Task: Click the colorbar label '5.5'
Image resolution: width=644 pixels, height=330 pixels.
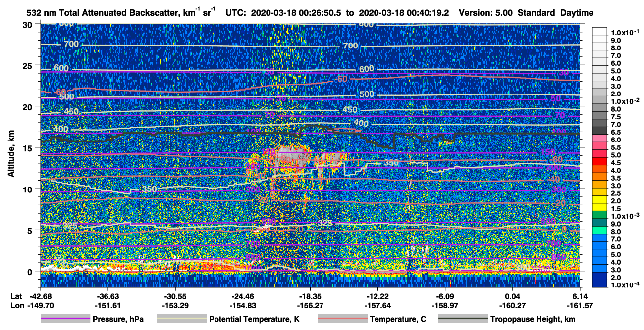Action: [616, 147]
